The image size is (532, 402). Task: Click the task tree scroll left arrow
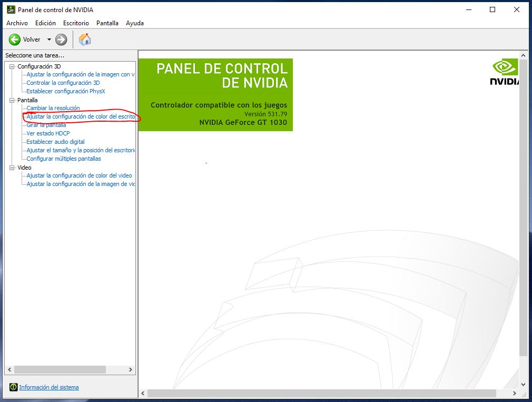pos(9,369)
